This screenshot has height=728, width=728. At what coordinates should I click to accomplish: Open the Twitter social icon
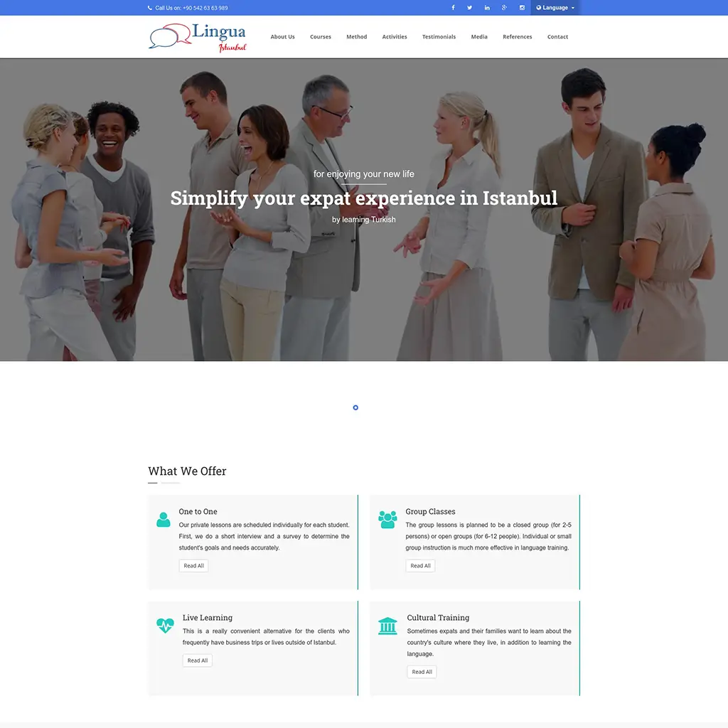click(x=470, y=7)
